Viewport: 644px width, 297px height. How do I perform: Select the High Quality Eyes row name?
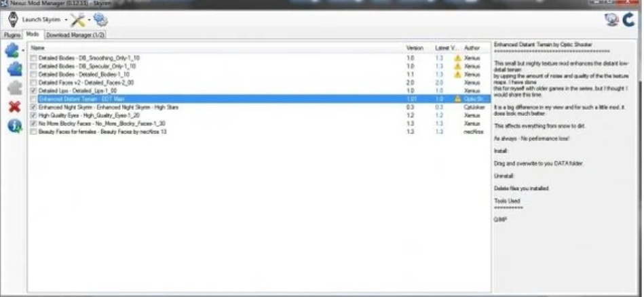tap(89, 115)
